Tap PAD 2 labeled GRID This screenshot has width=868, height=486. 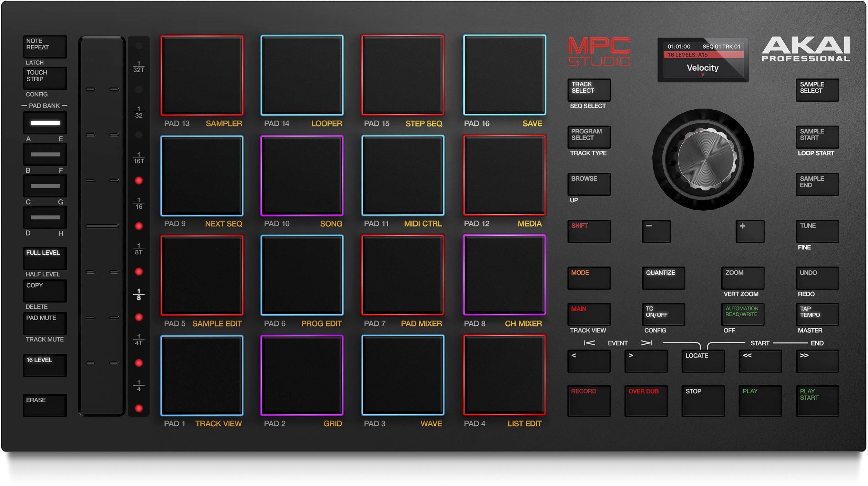click(x=302, y=375)
